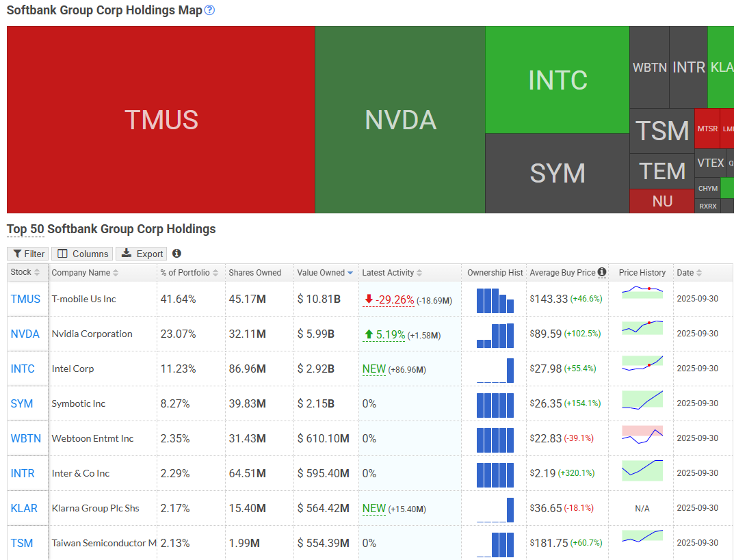Click the Shares Owned column header
Viewport: 734px width, 560px height.
pos(254,273)
